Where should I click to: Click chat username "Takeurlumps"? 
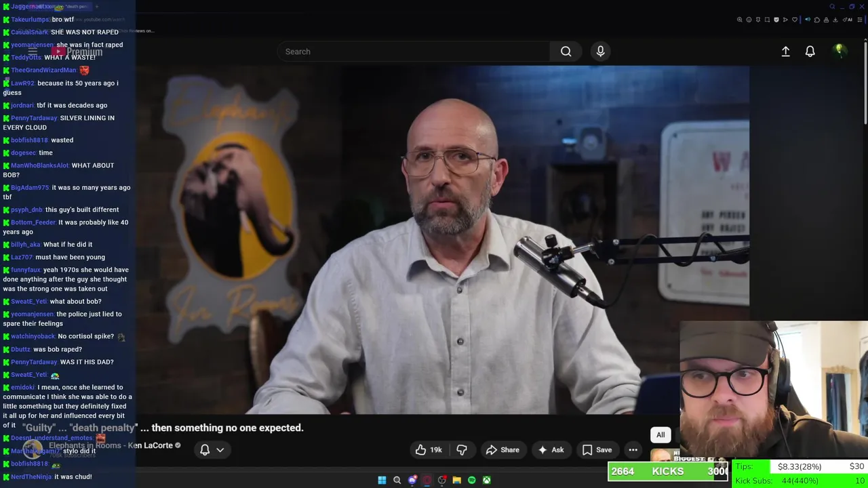(x=30, y=19)
